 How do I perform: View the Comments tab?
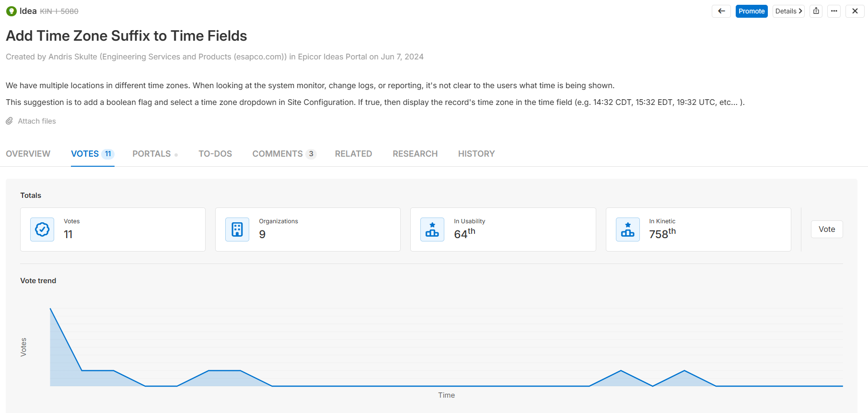click(x=284, y=154)
